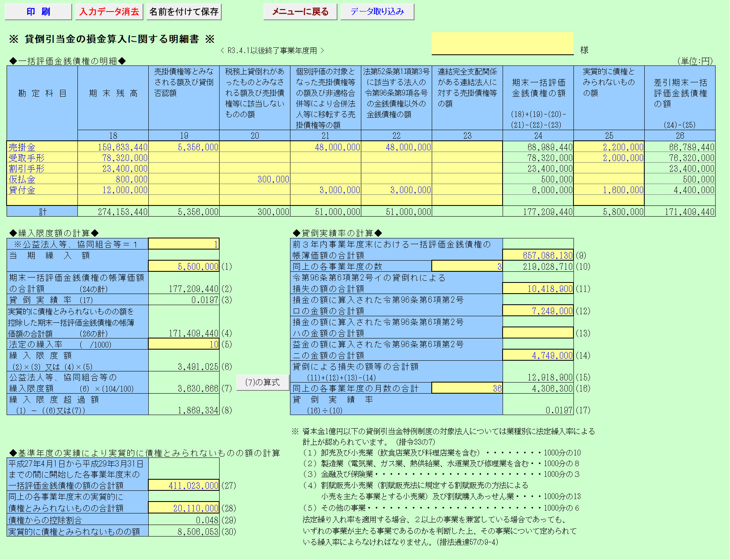Select the 割引手形 account link
This screenshot has width=730, height=560.
pos(26,169)
